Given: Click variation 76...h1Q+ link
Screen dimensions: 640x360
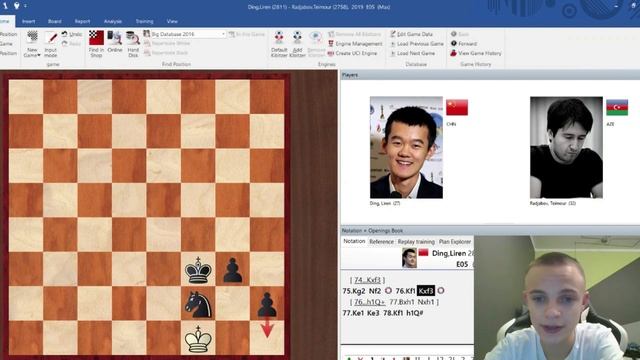Looking at the screenshot, I should (x=369, y=302).
